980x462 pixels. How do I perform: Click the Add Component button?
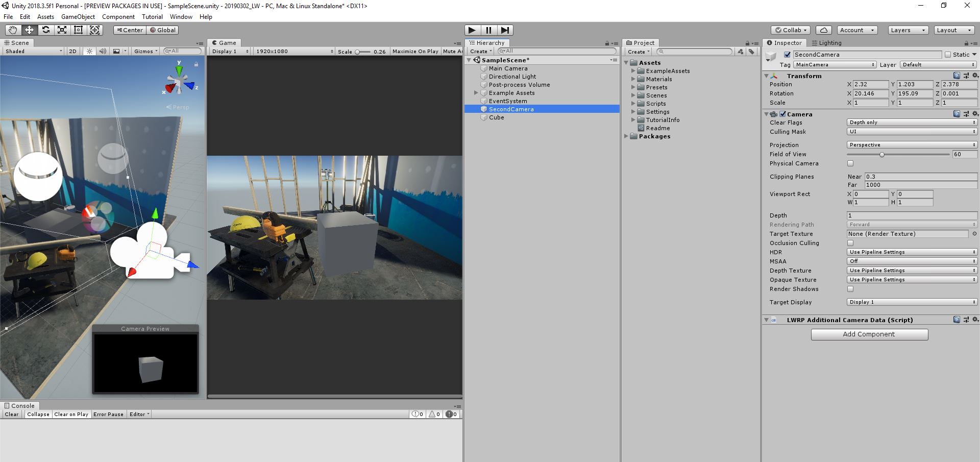click(869, 334)
